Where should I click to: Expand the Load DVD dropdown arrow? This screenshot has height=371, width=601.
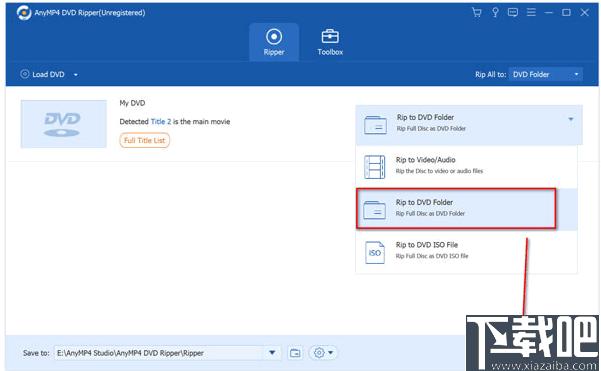(76, 75)
